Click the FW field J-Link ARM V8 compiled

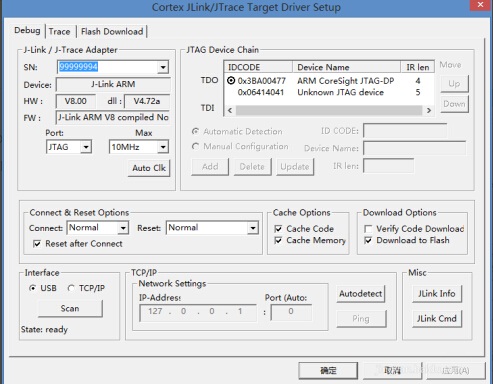[113, 117]
